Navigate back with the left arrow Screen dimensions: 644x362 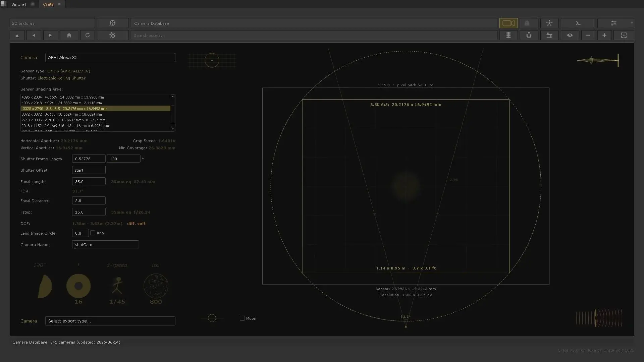tap(34, 35)
